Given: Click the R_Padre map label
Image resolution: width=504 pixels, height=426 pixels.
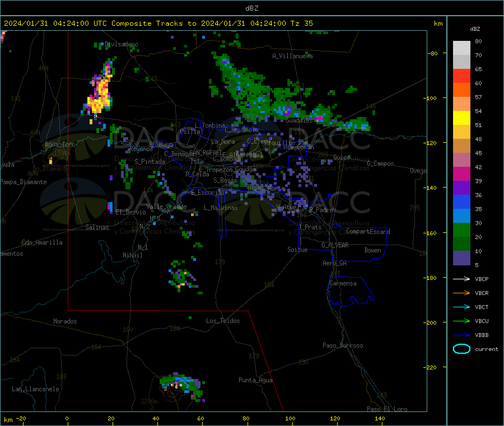Looking at the screenshot, I should click(x=321, y=210).
